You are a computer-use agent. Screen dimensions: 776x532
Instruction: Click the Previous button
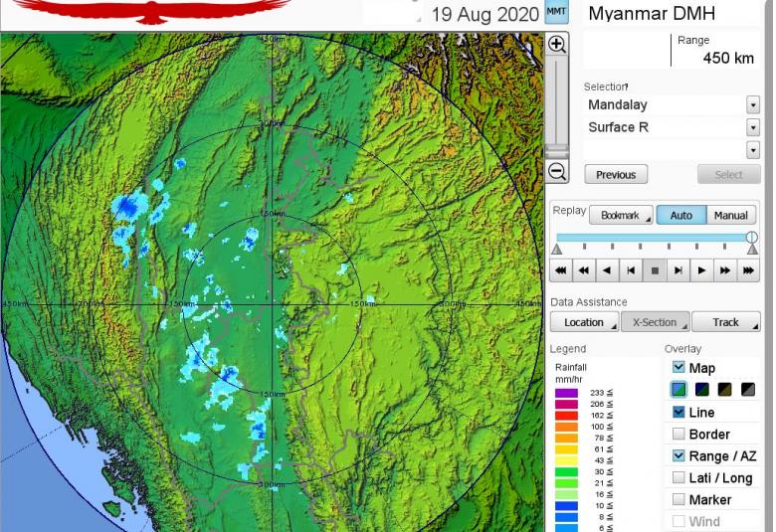coord(616,175)
